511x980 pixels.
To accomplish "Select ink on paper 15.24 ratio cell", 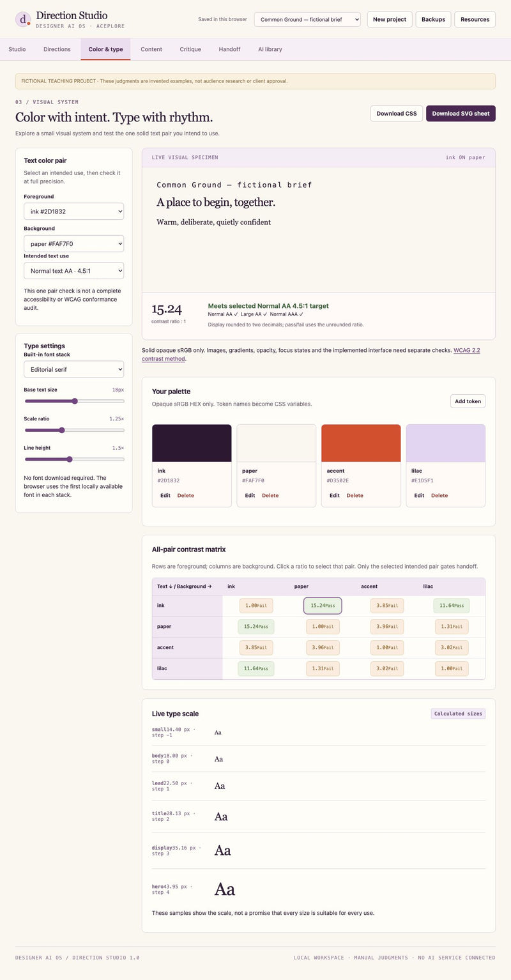I will click(x=323, y=606).
